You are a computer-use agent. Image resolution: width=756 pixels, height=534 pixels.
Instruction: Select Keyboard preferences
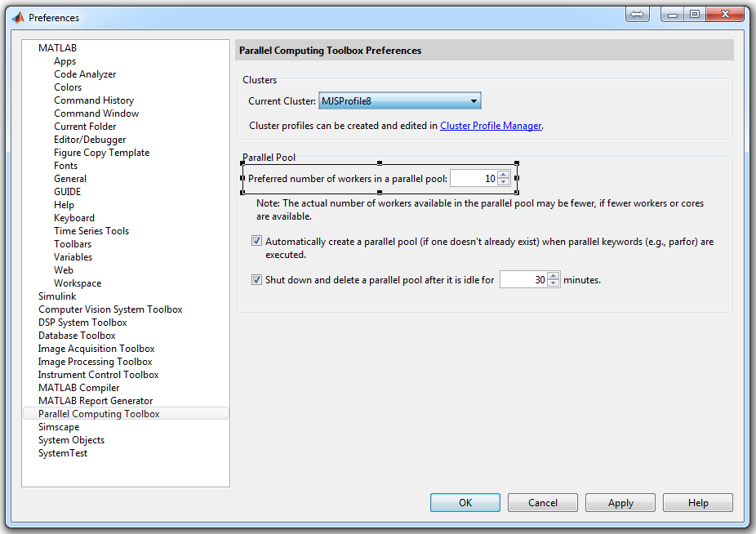(x=74, y=218)
